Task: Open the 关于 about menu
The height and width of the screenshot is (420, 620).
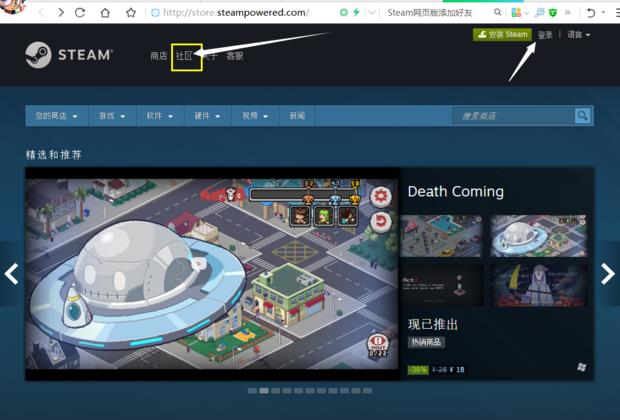Action: (x=211, y=56)
